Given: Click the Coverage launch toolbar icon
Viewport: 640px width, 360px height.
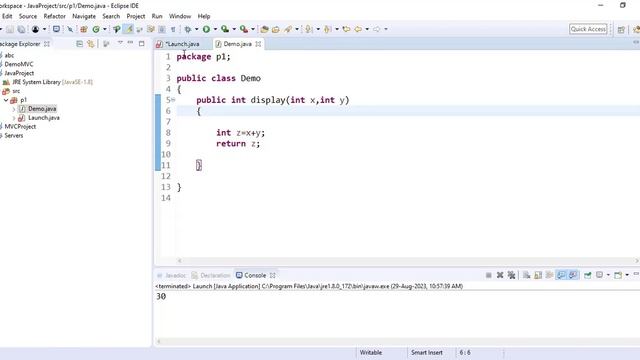Looking at the screenshot, I should point(225,29).
